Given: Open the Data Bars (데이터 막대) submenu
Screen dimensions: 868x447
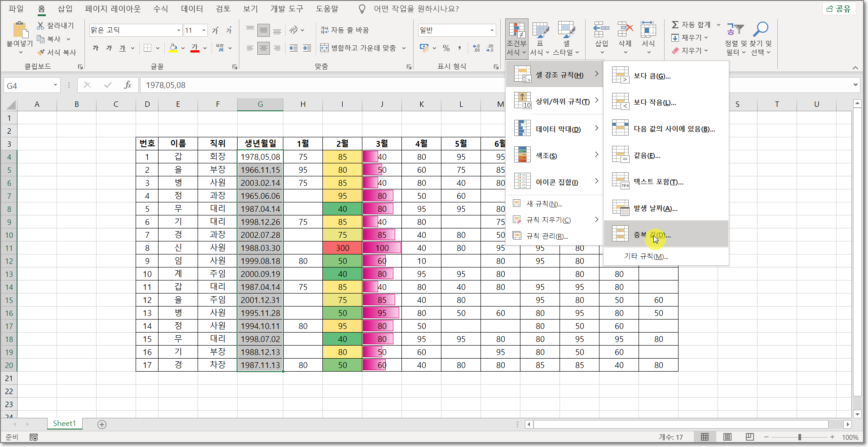Looking at the screenshot, I should [555, 129].
